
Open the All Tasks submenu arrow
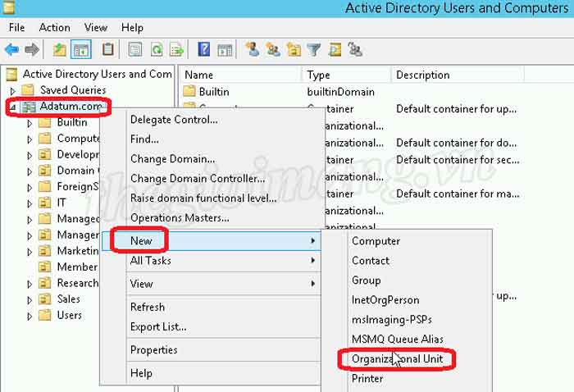[x=312, y=260]
